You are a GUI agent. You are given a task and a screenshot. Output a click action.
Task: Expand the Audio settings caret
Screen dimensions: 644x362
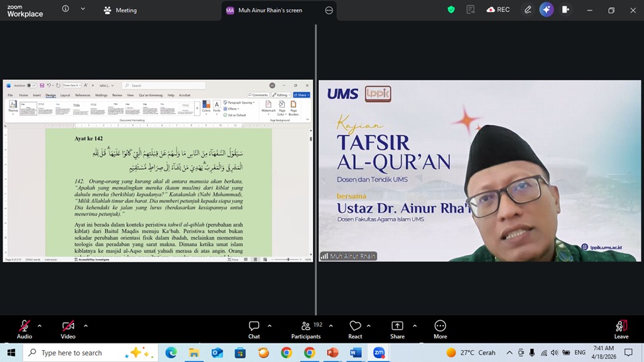pos(40,326)
